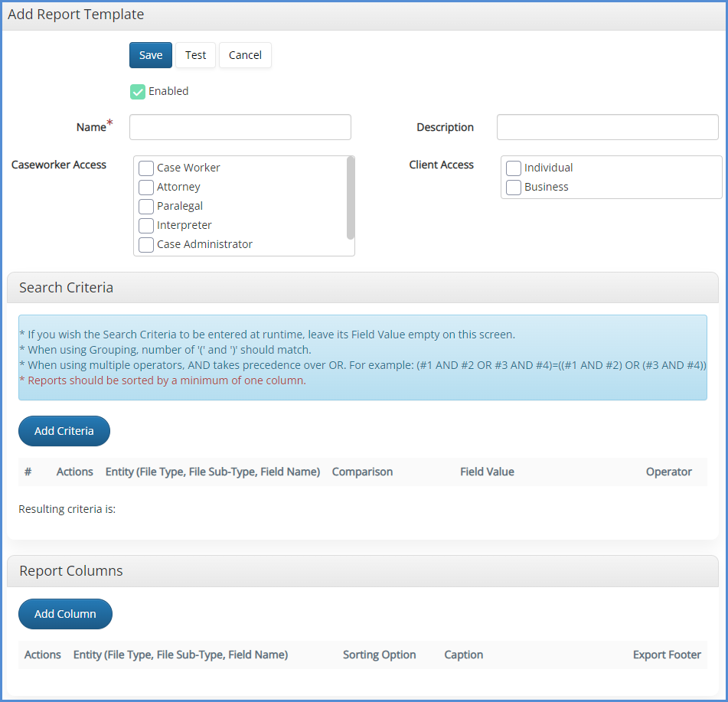Check the Case Worker access checkbox
The height and width of the screenshot is (702, 728).
tap(146, 168)
